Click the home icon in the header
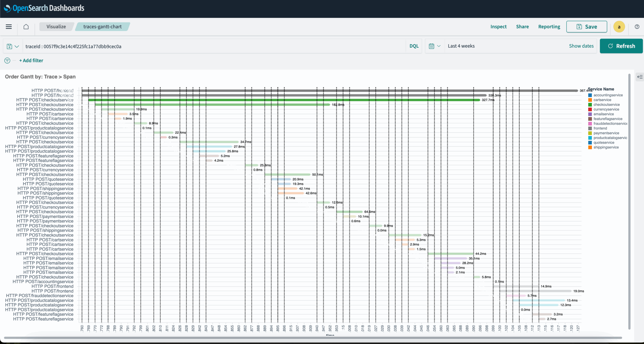The height and width of the screenshot is (344, 644). 26,26
